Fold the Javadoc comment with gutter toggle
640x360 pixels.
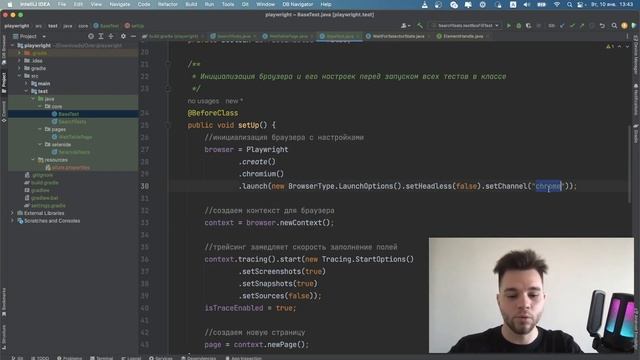pos(167,64)
